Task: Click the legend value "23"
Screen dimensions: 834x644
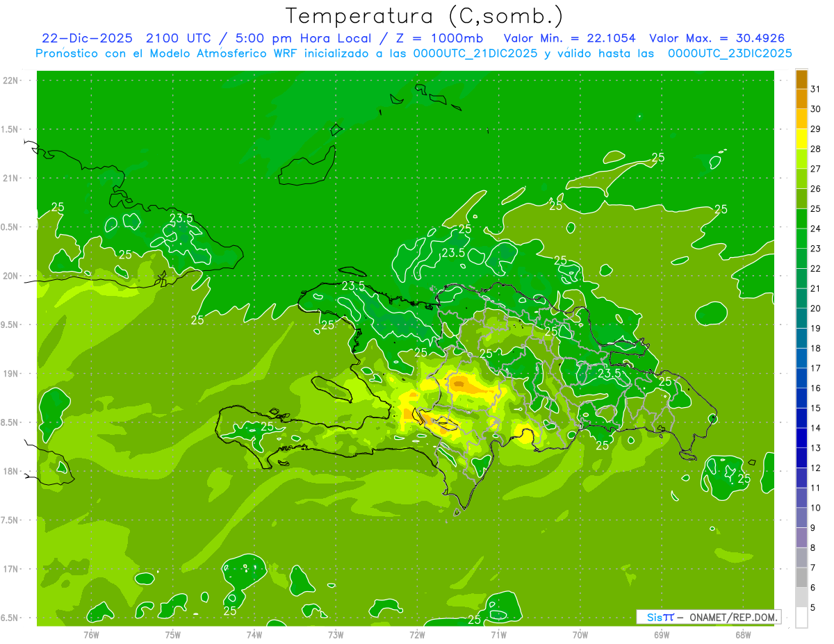Action: (816, 248)
